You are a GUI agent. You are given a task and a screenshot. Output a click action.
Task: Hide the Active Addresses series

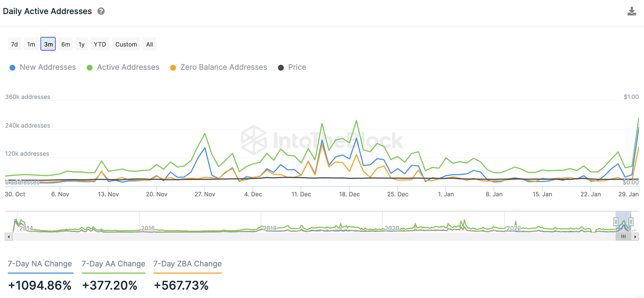click(123, 67)
